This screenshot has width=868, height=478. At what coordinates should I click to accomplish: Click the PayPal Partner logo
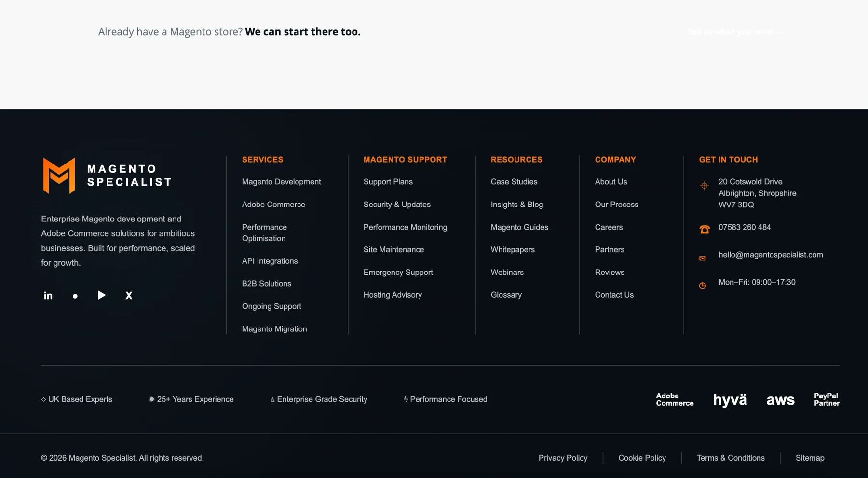point(827,399)
